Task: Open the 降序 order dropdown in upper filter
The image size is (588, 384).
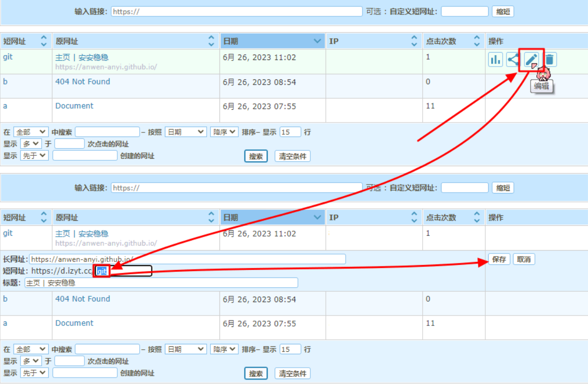Action: [x=224, y=132]
